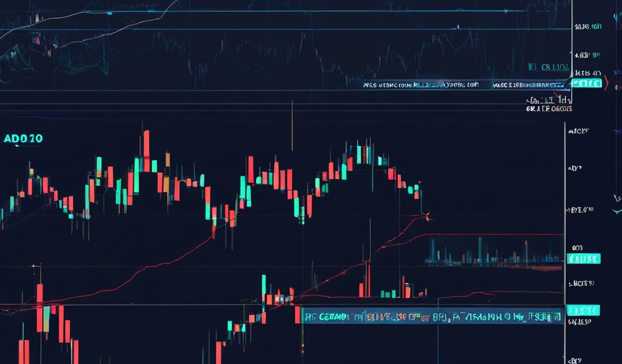Click the mini volume histogram panel
622x364 pixels.
[492, 255]
